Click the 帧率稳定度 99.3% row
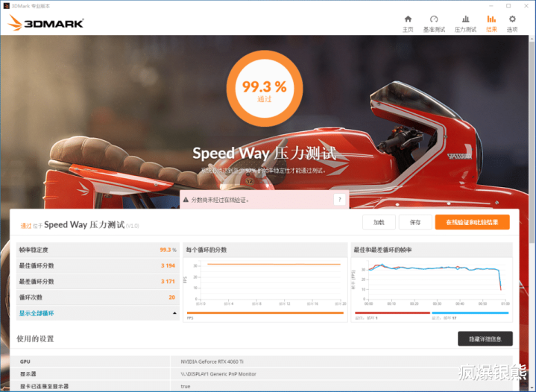The width and height of the screenshot is (536, 392). coord(98,250)
